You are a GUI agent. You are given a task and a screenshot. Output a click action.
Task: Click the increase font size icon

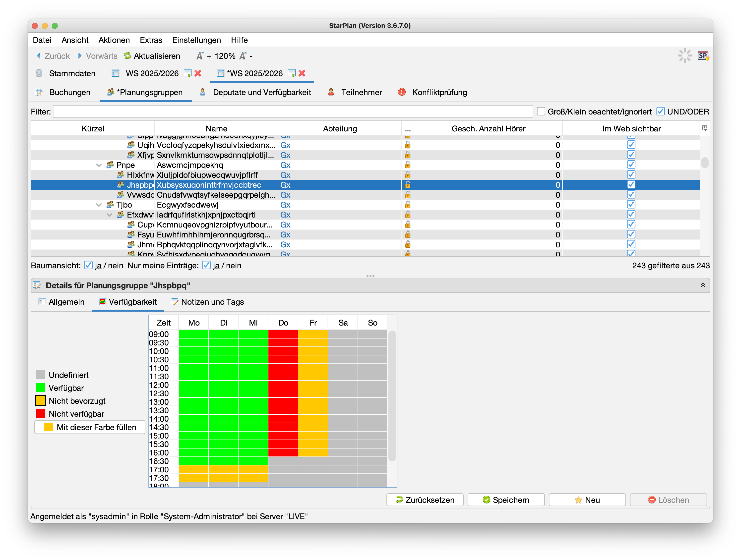(200, 56)
